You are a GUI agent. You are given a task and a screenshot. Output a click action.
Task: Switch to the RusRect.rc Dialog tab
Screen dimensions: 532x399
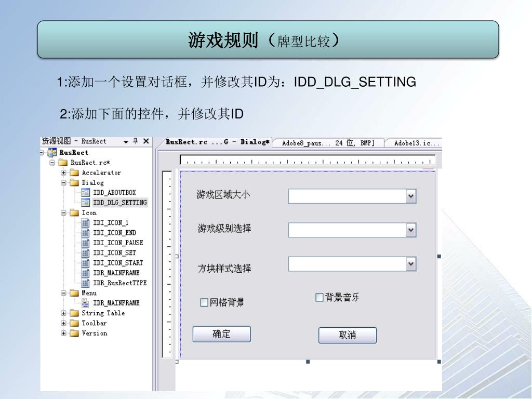[217, 142]
